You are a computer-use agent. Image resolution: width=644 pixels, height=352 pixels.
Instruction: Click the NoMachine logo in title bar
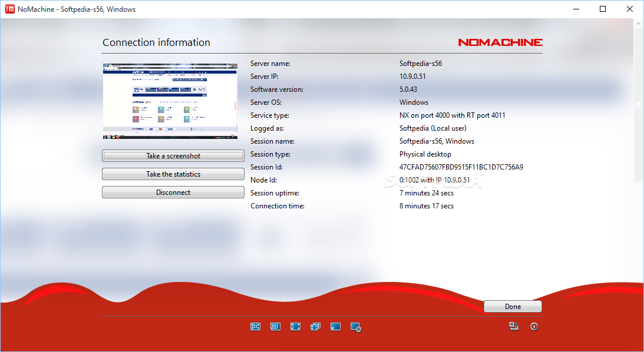click(10, 9)
